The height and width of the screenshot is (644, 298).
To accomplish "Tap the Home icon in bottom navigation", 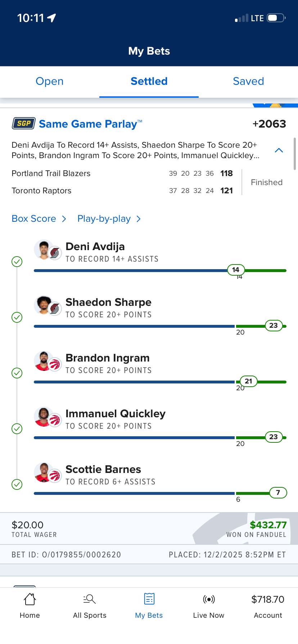I will pos(30,599).
